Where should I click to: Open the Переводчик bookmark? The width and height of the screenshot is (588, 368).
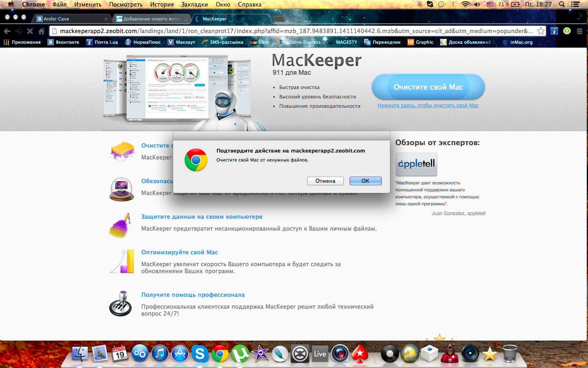(382, 42)
